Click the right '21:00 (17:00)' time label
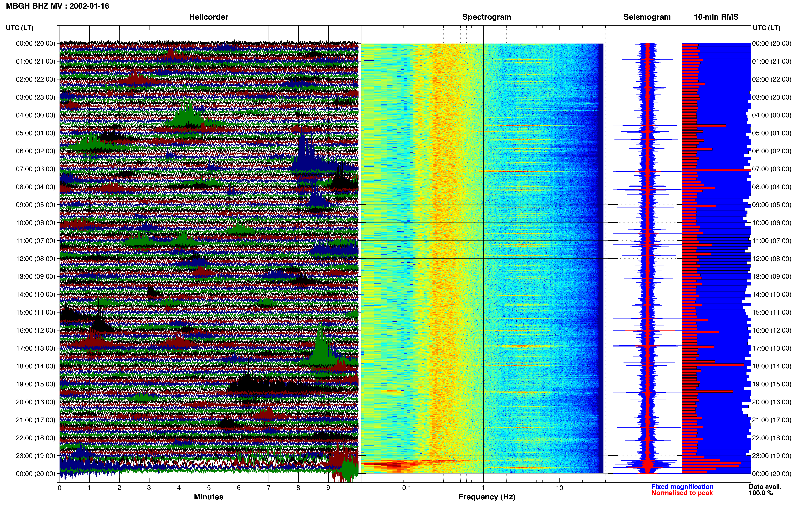 772,420
